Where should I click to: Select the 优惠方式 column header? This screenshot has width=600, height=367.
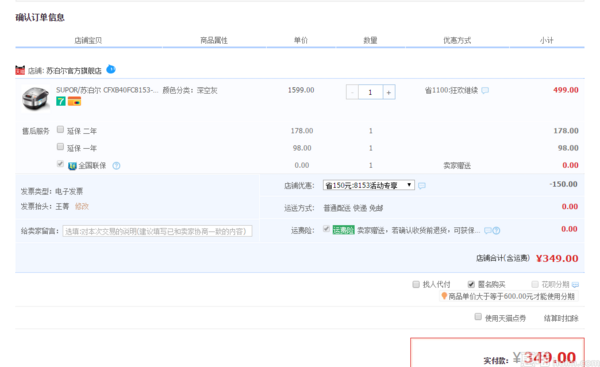[457, 40]
